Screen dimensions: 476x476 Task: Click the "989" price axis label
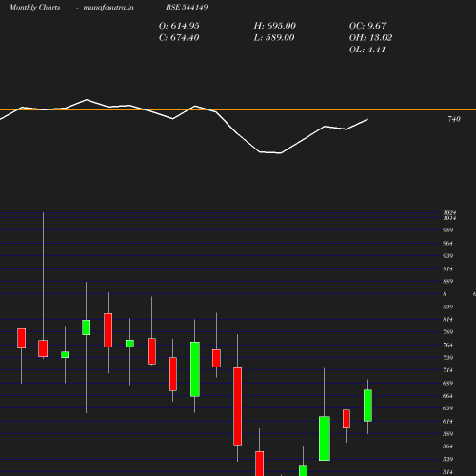[x=447, y=230]
